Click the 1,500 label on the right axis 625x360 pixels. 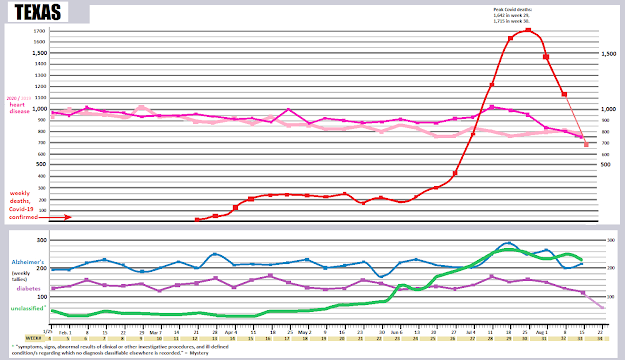click(609, 54)
